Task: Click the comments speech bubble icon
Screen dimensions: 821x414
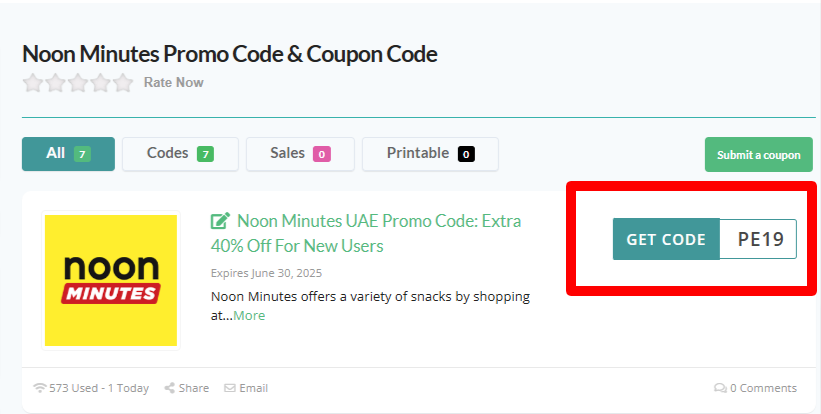Action: point(720,388)
